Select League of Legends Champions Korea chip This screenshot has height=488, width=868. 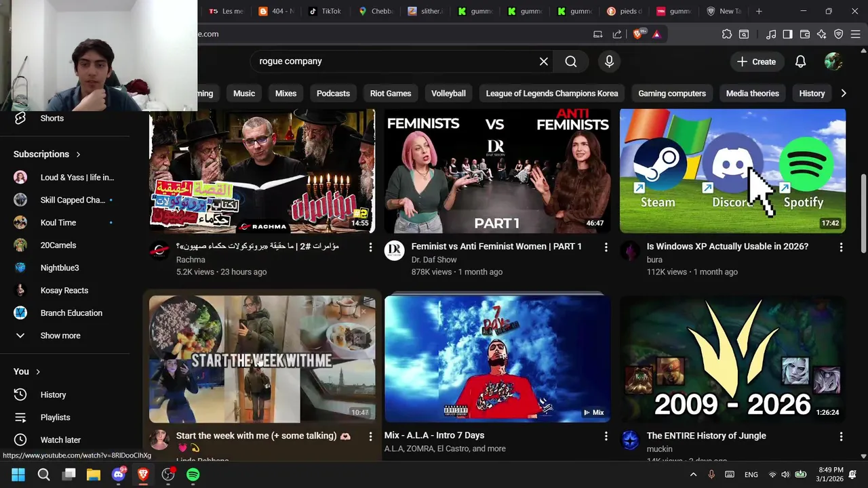(552, 94)
